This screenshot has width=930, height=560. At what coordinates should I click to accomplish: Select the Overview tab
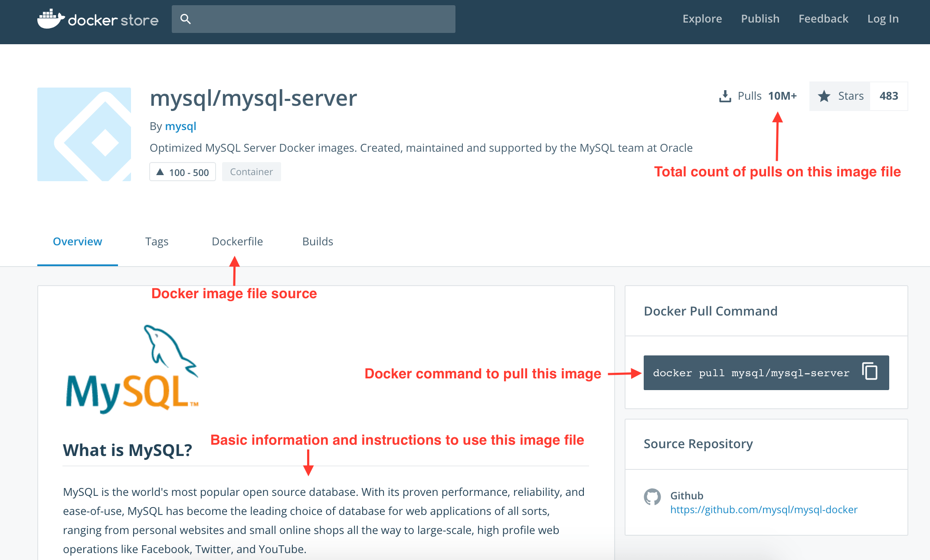click(78, 241)
